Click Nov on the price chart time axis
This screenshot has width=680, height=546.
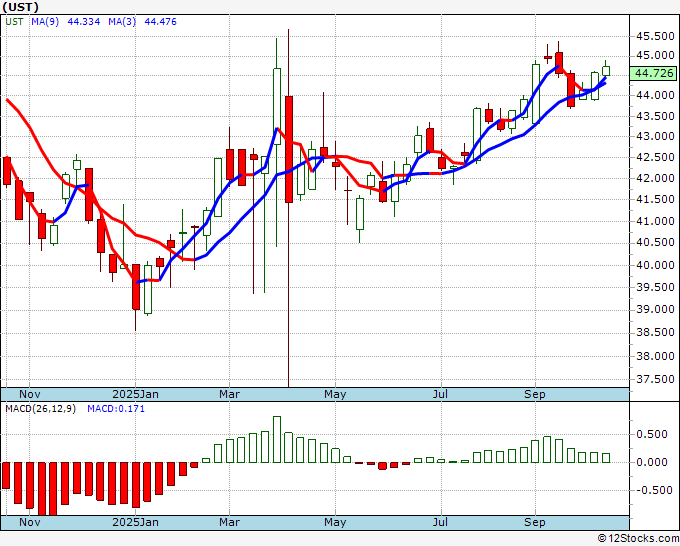pos(29,394)
